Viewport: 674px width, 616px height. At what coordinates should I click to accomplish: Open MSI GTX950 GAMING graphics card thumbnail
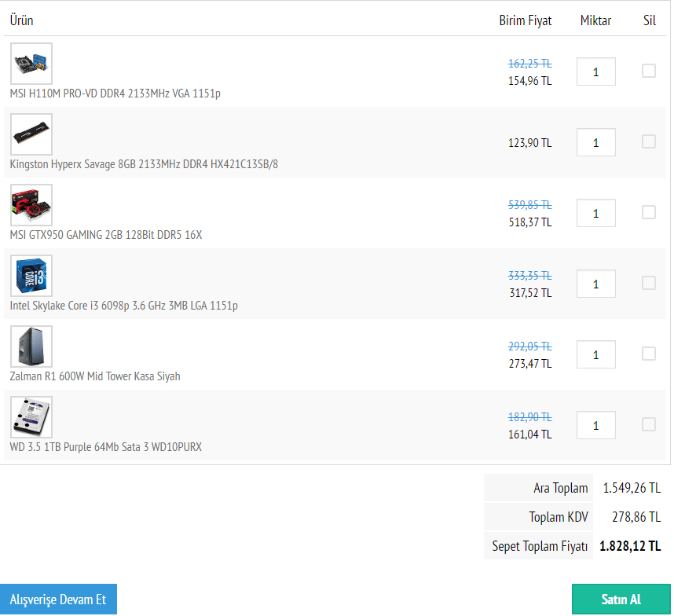pos(31,205)
